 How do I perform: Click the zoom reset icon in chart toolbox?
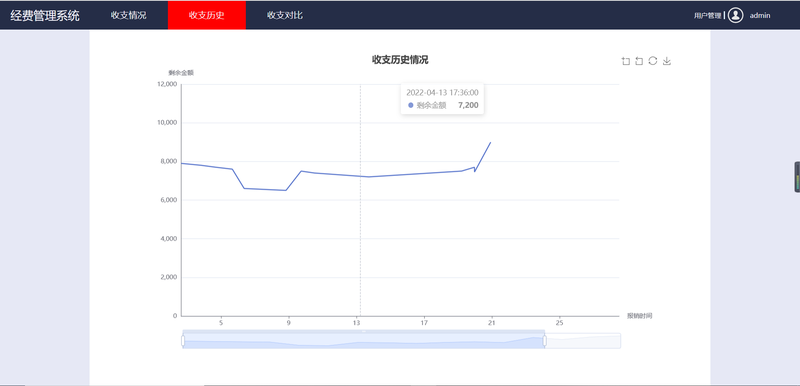click(639, 61)
